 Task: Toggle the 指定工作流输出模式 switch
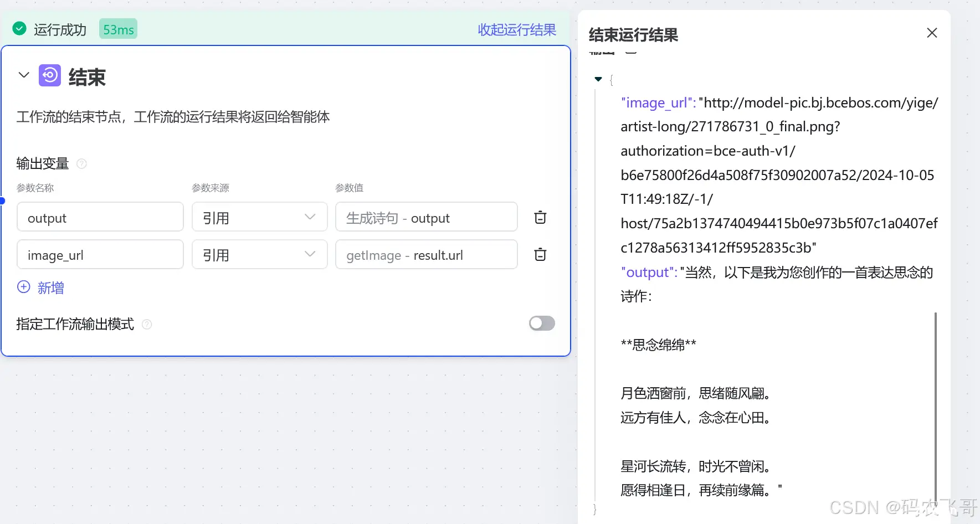(x=542, y=323)
